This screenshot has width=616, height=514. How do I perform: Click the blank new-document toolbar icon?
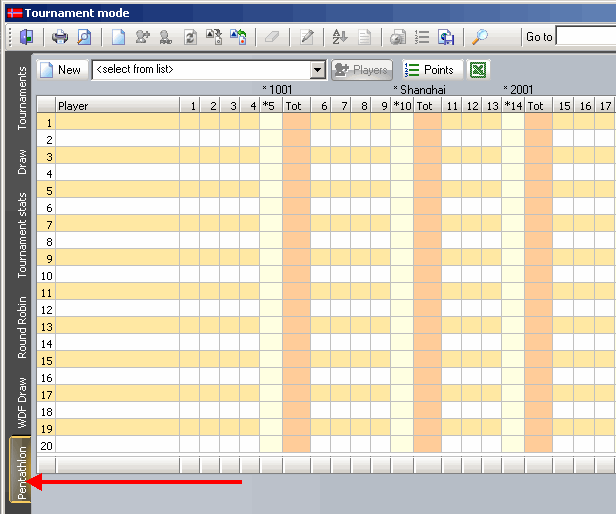click(118, 37)
